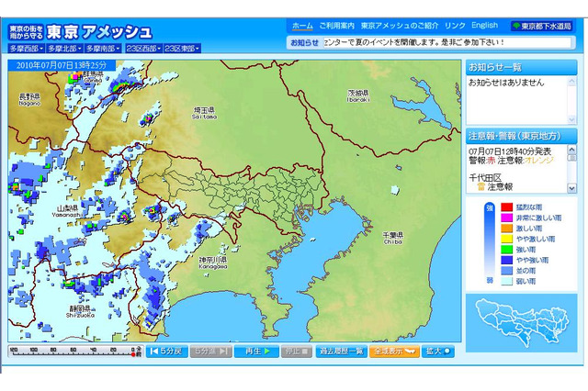Click the 神奈川県 Kanagawa label on map

click(213, 263)
